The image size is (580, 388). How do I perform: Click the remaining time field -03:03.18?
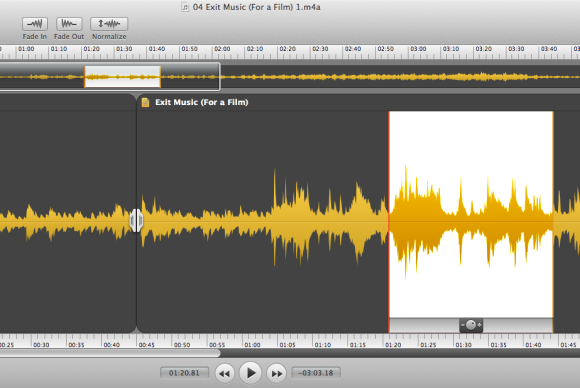pyautogui.click(x=316, y=373)
